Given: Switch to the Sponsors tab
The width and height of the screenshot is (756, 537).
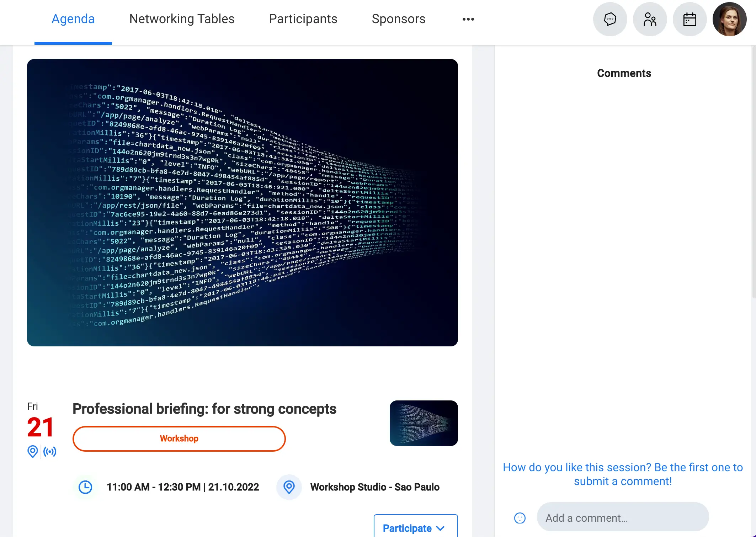Looking at the screenshot, I should pos(399,19).
